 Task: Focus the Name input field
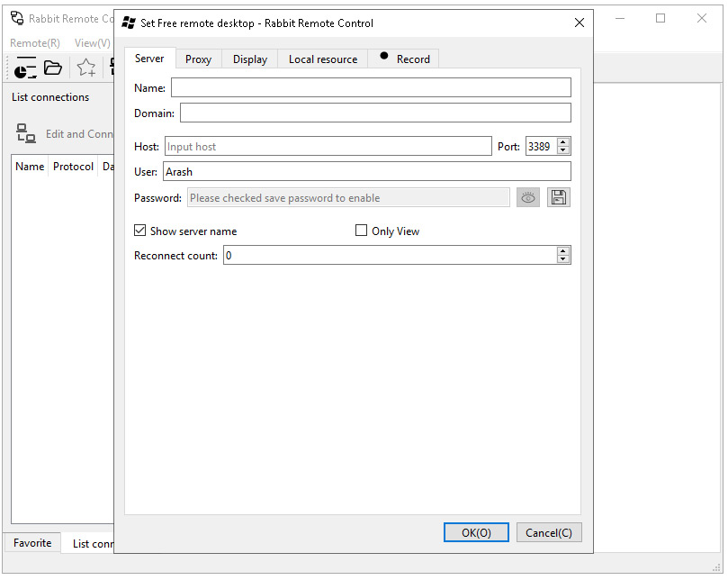(x=371, y=87)
